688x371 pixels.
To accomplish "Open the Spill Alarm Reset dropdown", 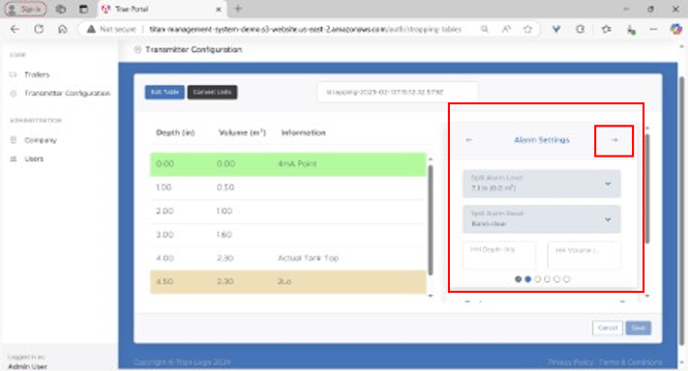I will (541, 219).
